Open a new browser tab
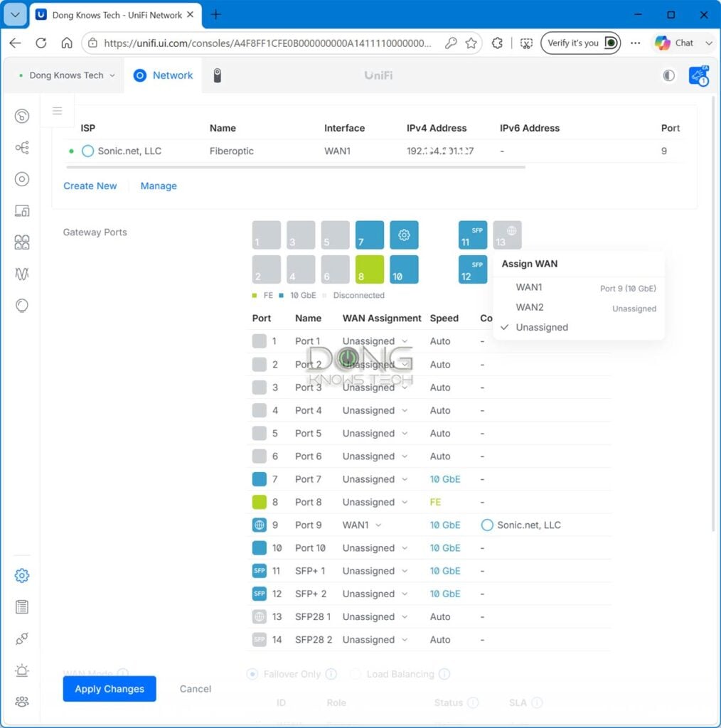 (x=215, y=15)
